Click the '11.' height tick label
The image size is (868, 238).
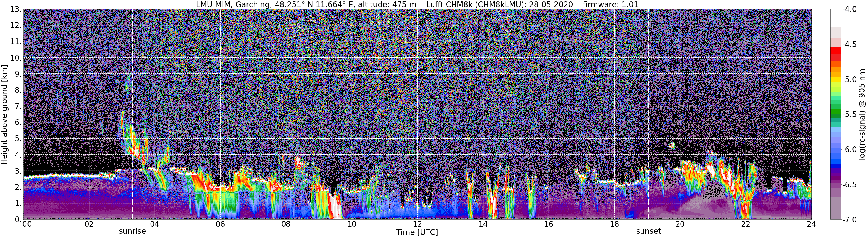16,42
